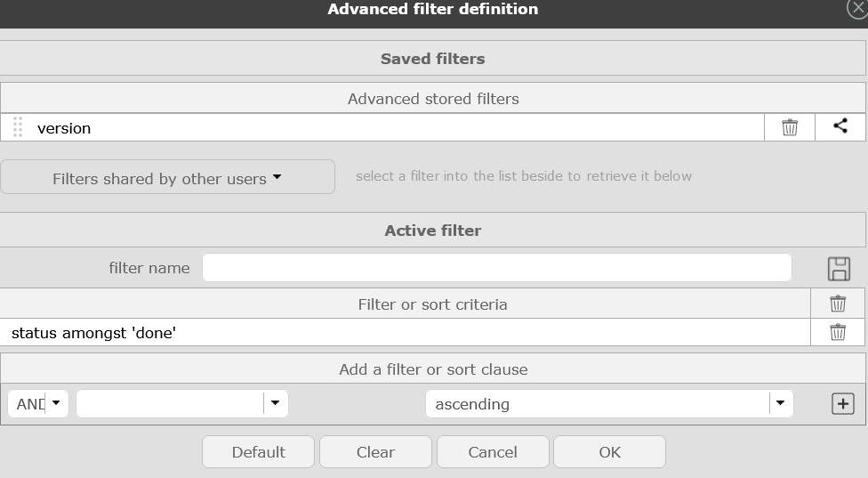Click the filter field combo box input

tap(171, 404)
